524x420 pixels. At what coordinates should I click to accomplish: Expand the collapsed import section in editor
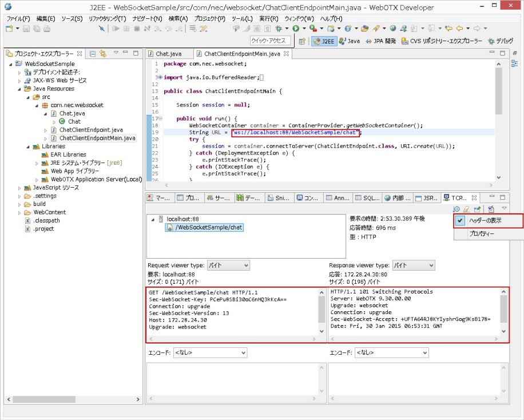click(160, 77)
